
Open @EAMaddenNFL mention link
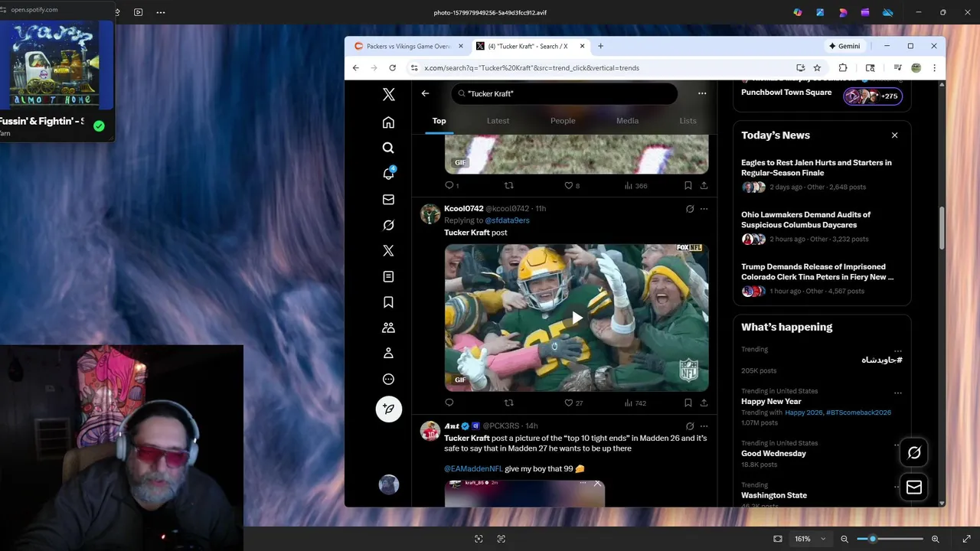click(473, 468)
